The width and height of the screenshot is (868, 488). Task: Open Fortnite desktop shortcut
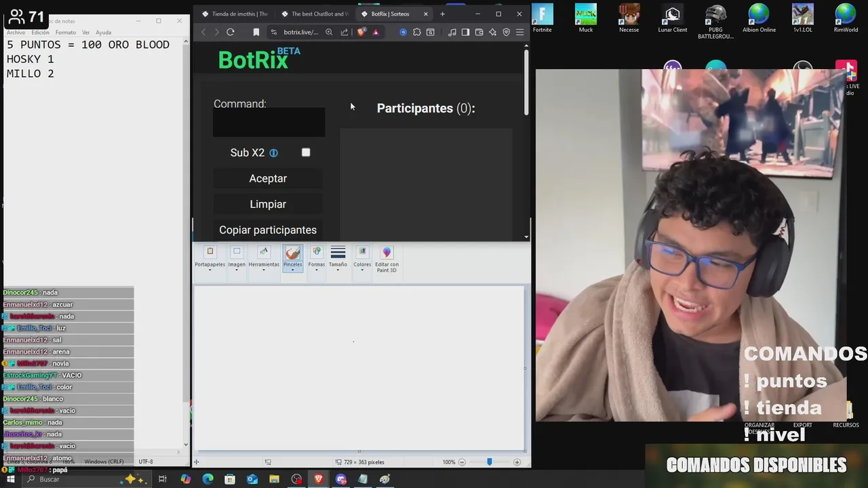tap(542, 18)
